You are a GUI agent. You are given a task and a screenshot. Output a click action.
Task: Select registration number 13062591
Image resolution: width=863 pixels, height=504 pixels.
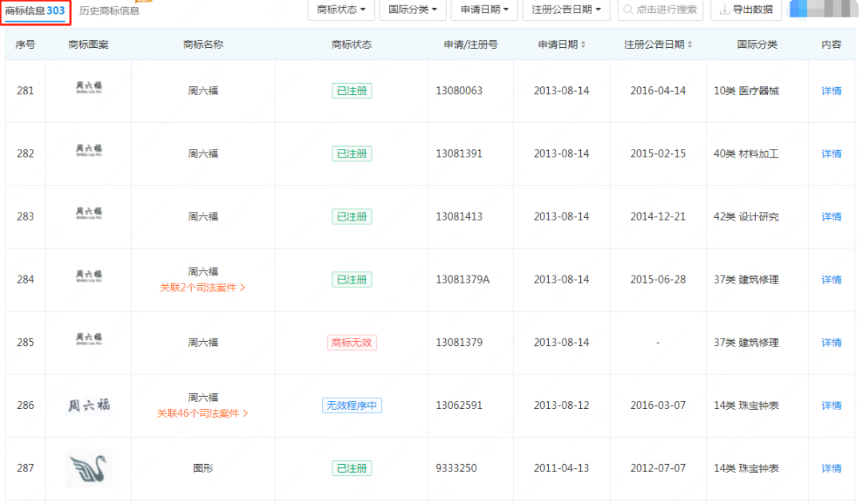click(x=459, y=406)
